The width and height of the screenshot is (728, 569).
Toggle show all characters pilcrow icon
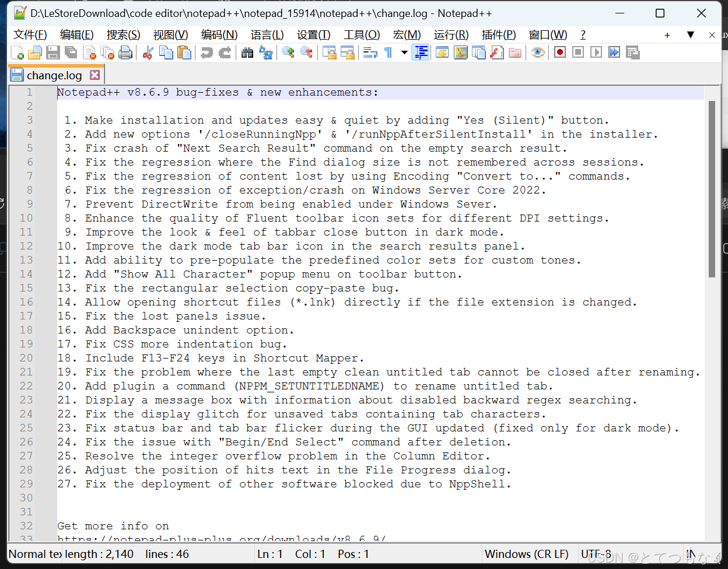(388, 53)
